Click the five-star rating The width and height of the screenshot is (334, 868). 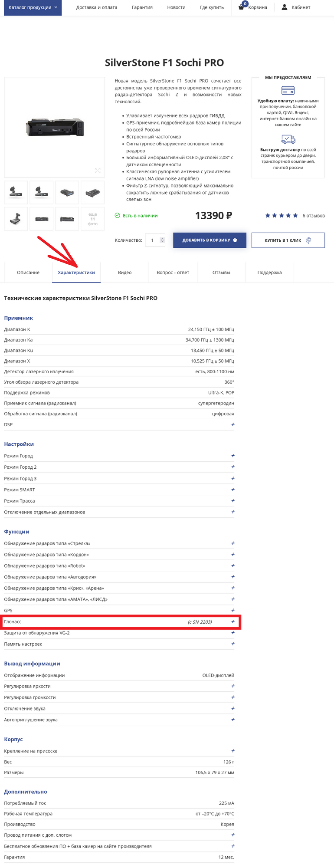click(x=282, y=216)
